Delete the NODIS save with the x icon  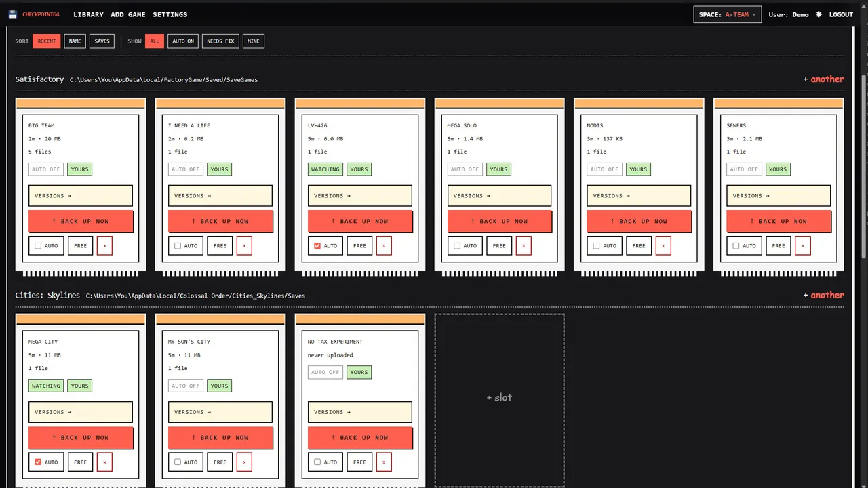tap(663, 245)
